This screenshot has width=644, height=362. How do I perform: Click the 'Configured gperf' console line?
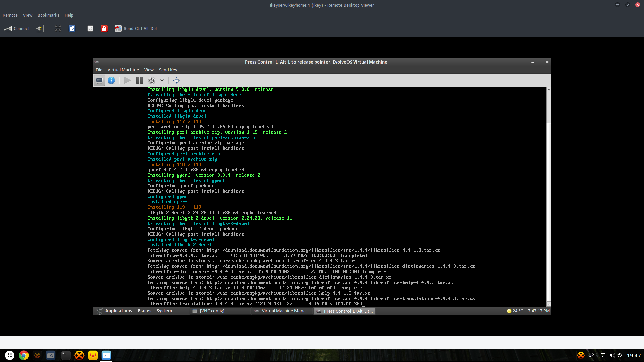pyautogui.click(x=169, y=197)
